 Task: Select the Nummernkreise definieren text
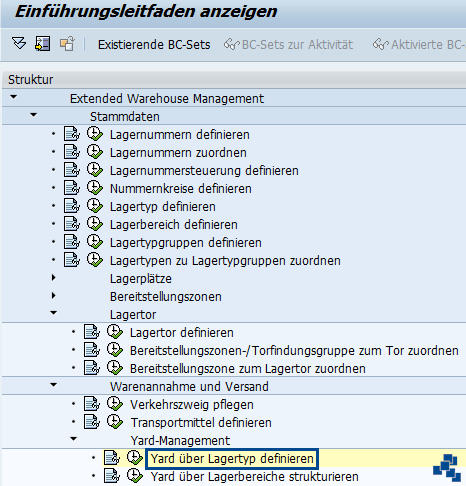coord(181,189)
